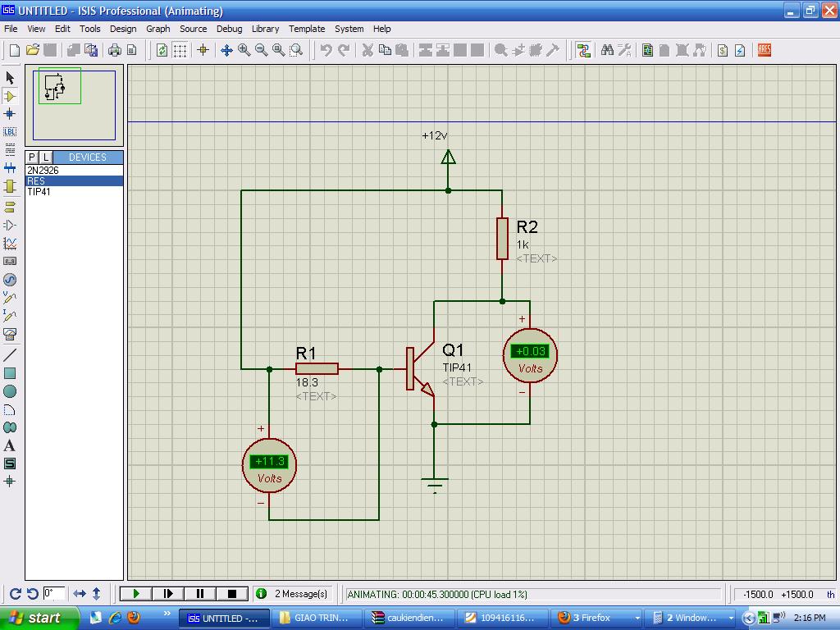Select the junction dot mode
This screenshot has width=840, height=630.
pyautogui.click(x=10, y=114)
